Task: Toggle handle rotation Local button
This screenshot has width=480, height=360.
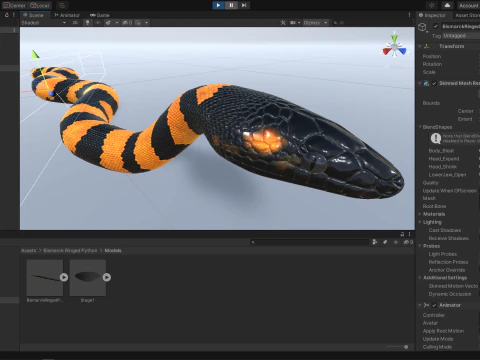Action: click(40, 5)
